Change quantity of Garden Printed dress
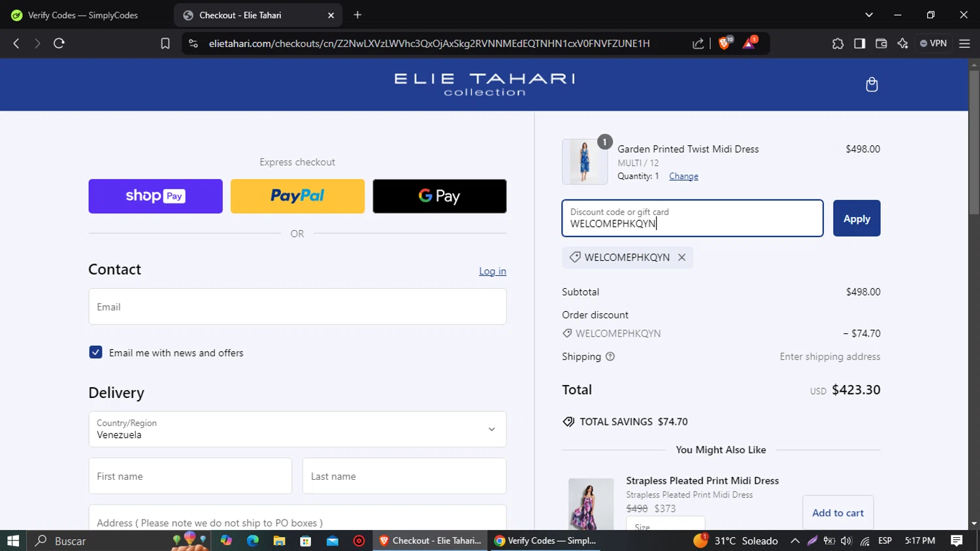Viewport: 980px width, 551px height. (683, 176)
